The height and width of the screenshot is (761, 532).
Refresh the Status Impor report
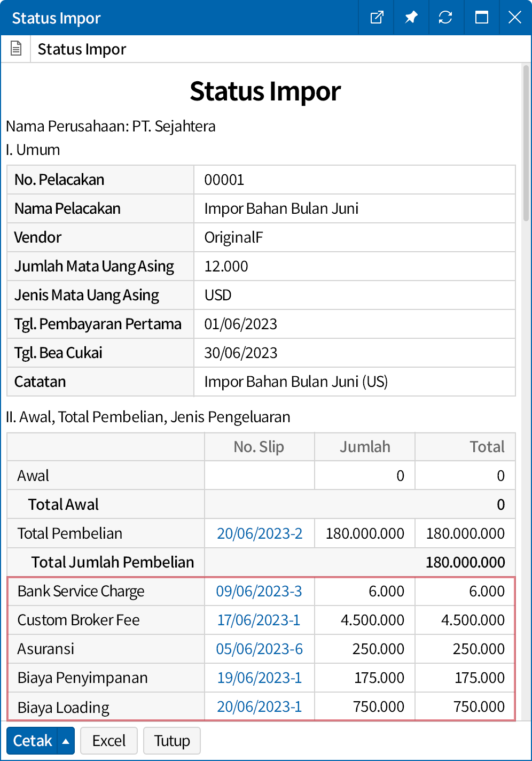[445, 18]
